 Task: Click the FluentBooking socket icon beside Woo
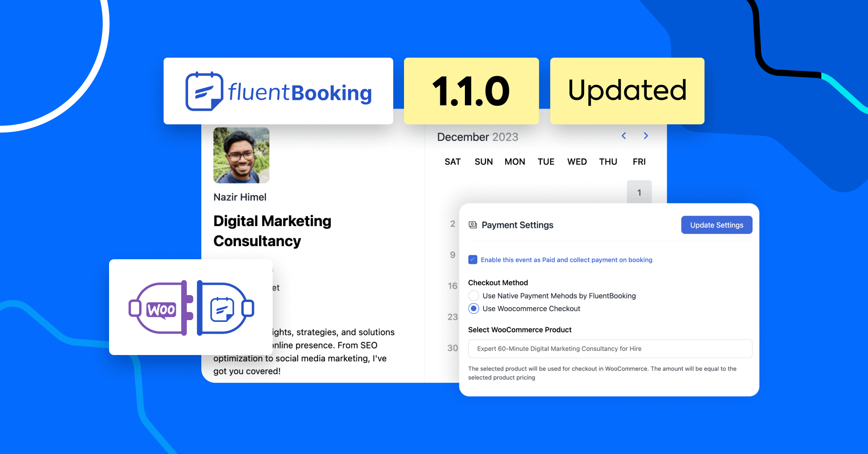pos(225,308)
